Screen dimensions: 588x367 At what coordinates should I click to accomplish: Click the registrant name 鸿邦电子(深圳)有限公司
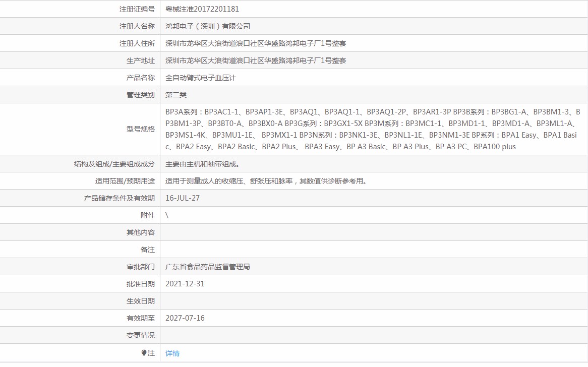tap(208, 26)
